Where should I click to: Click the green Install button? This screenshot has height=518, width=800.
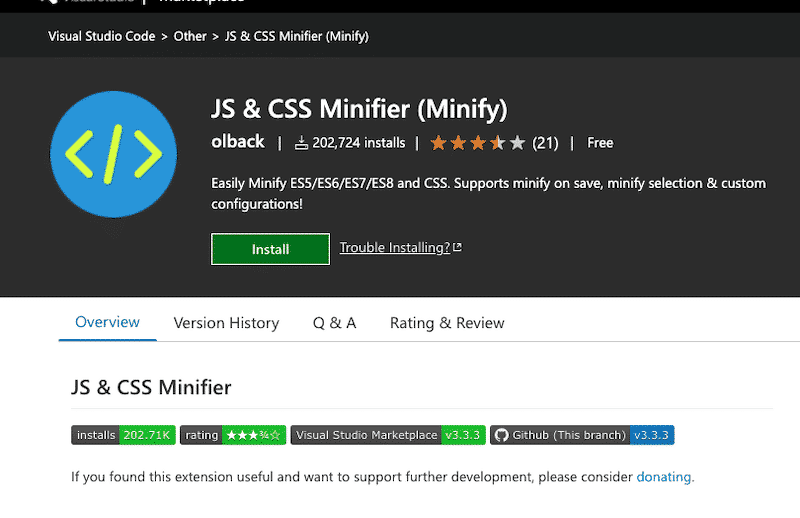click(270, 249)
